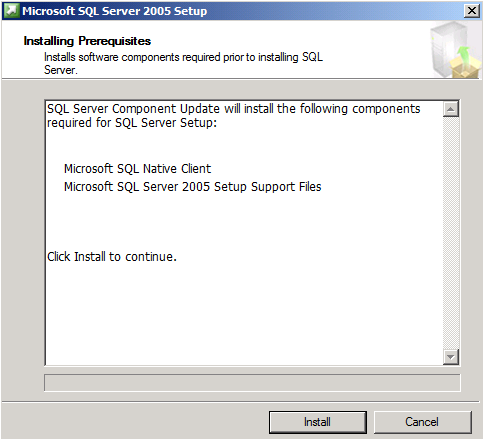The image size is (483, 439).
Task: Click the "Click Install to continue." text
Action: pos(112,257)
